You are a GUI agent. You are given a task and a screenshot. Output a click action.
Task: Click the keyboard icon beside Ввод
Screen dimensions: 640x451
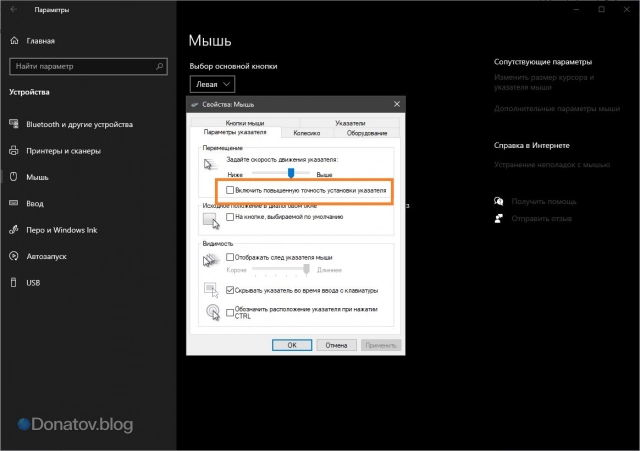[13, 203]
